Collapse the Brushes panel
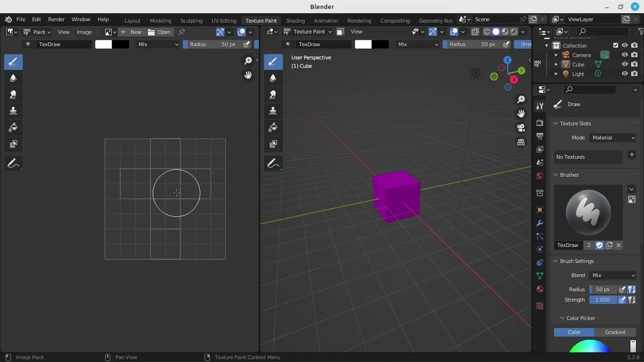644x362 pixels. (556, 175)
